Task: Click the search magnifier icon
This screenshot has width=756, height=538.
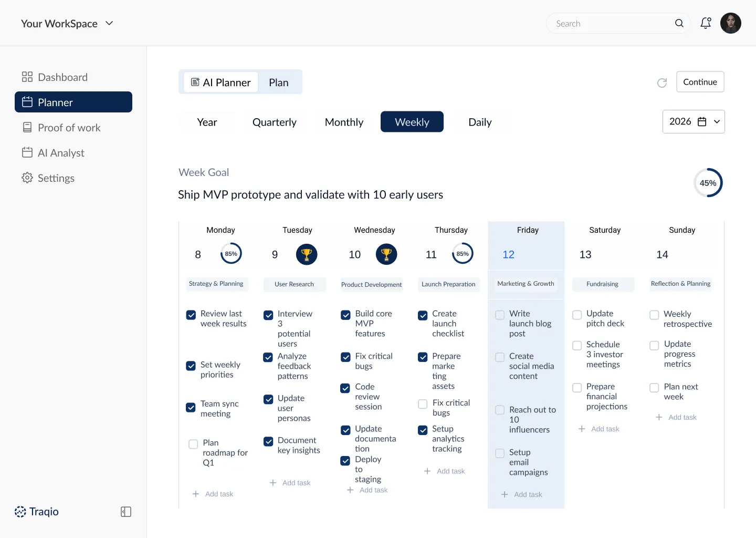Action: [x=679, y=23]
